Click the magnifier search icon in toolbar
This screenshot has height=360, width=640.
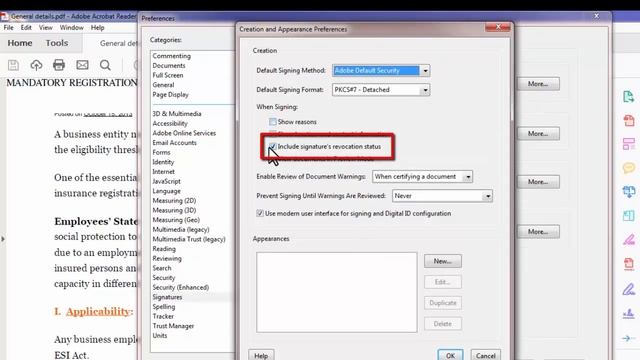(105, 65)
